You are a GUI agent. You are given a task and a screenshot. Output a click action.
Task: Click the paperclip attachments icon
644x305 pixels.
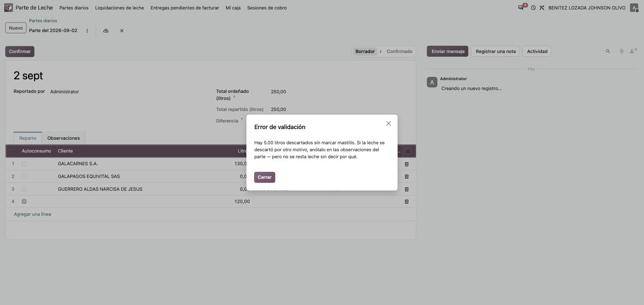[621, 51]
